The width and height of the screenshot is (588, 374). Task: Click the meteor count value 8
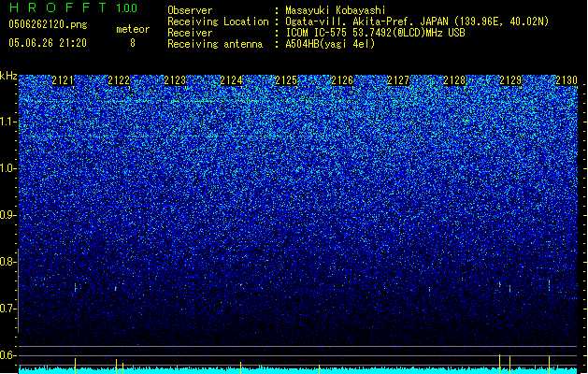tap(133, 43)
